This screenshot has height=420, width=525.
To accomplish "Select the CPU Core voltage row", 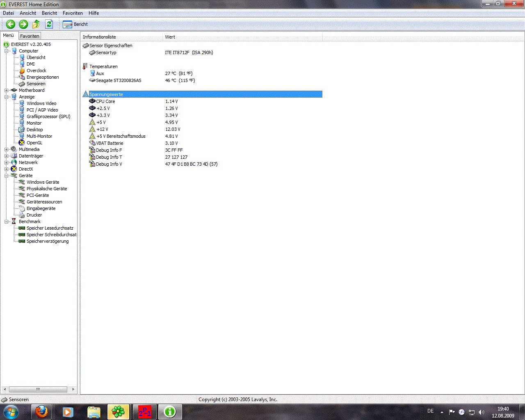I will click(x=106, y=101).
